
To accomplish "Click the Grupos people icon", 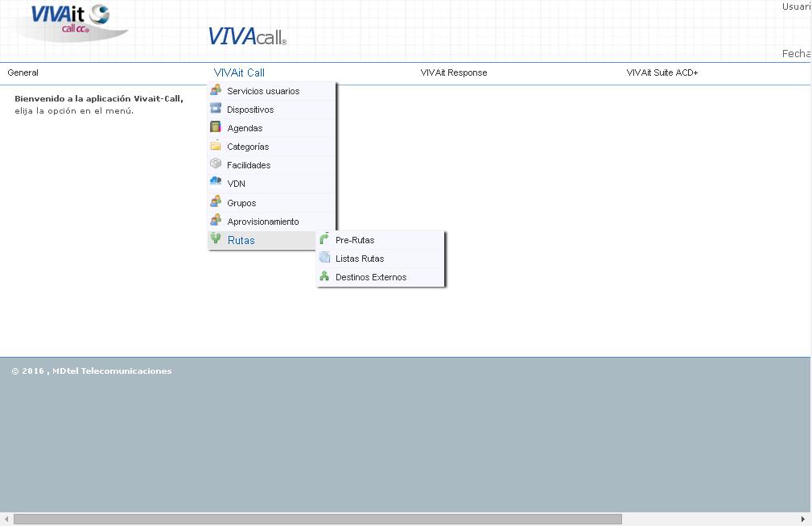I will coord(216,201).
